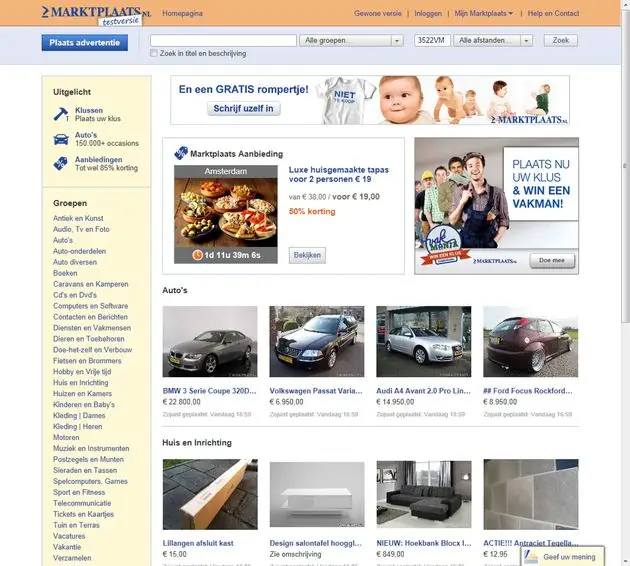Select 'Tuin en Terras' group
Viewport: 630px width, 566px height.
coord(76,525)
